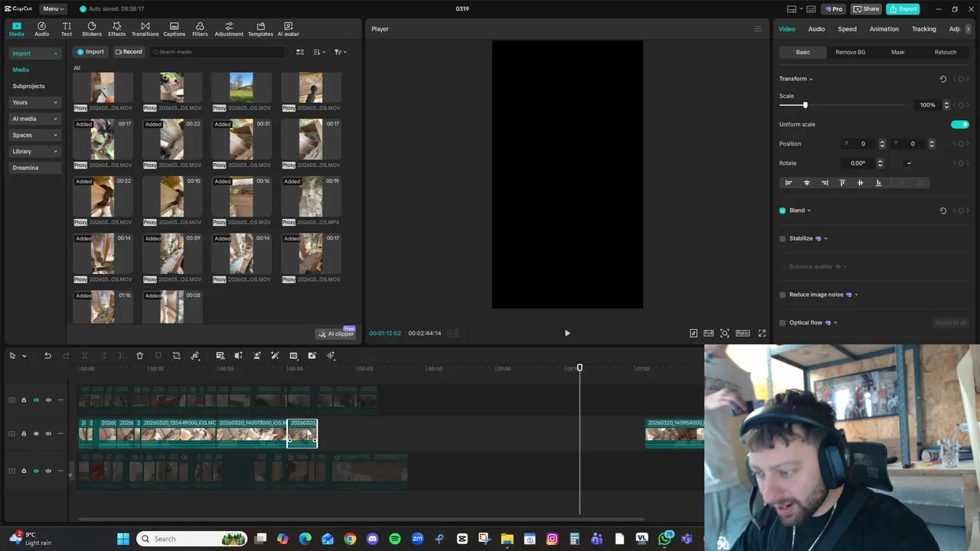Open the AI avatar panel
Viewport: 980px width, 551px height.
point(288,29)
